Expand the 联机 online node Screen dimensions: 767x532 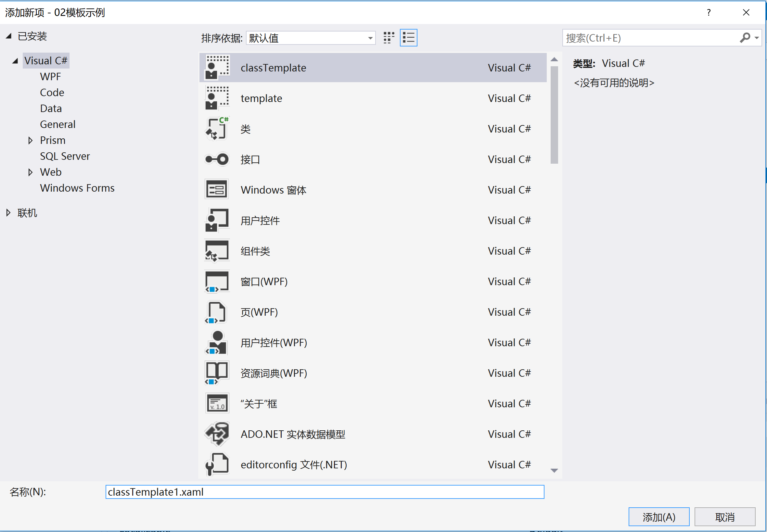pyautogui.click(x=8, y=213)
